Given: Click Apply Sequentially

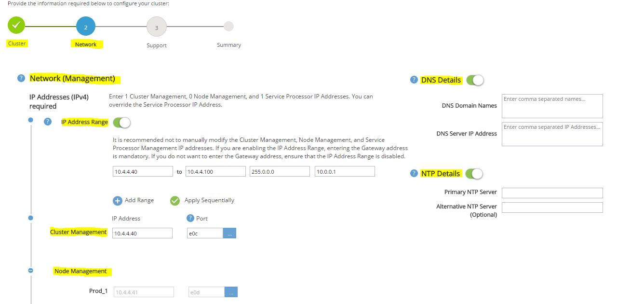Looking at the screenshot, I should 208,200.
